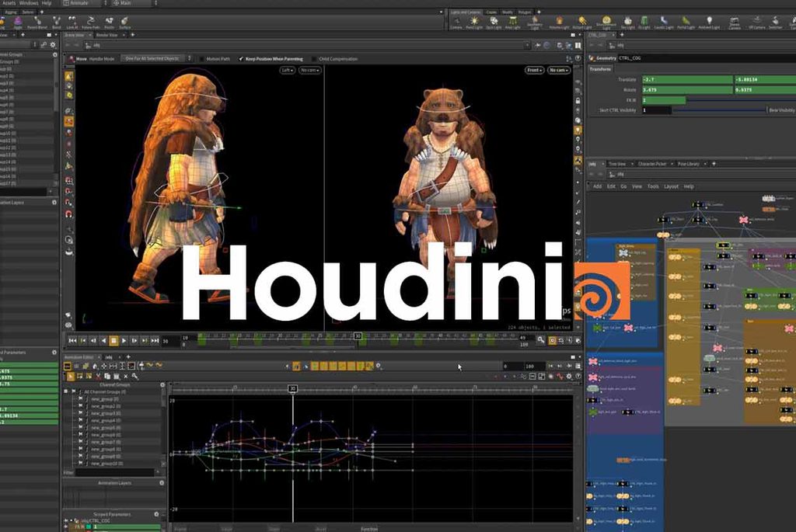Select the Blend constraint shelf tool
Image resolution: width=796 pixels, height=532 pixels.
[56, 23]
